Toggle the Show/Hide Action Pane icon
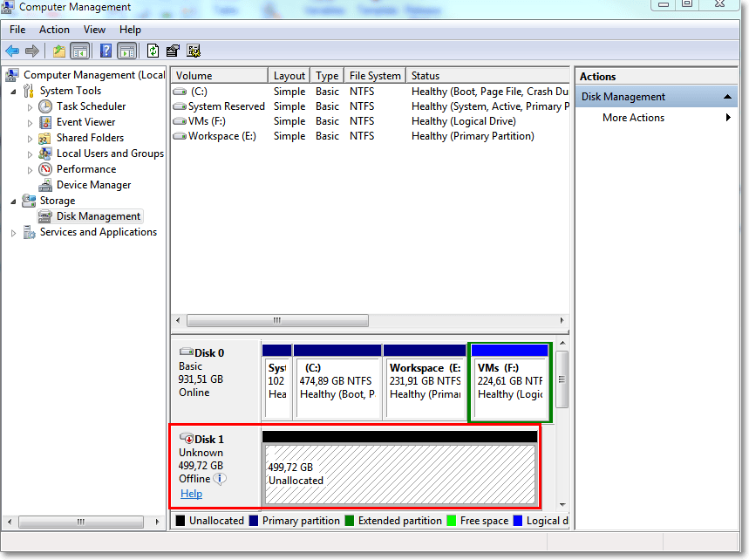 127,51
